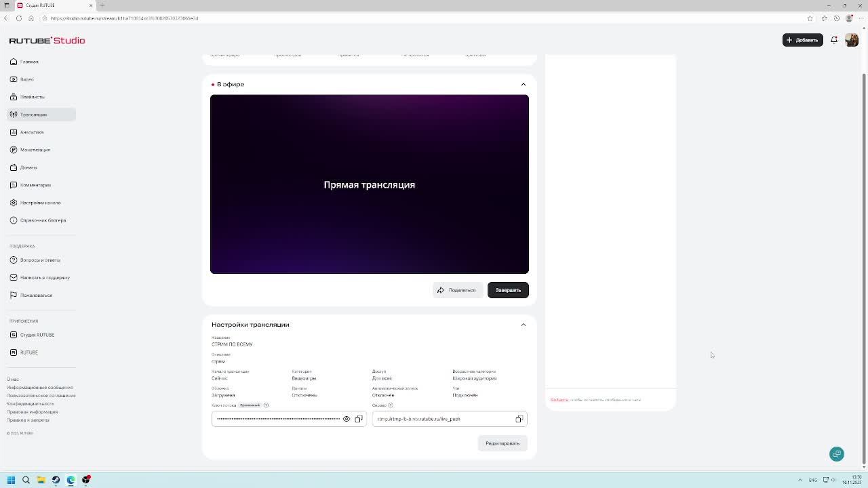Click the Широкая аудитория age value
This screenshot has height=488, width=868.
click(475, 378)
